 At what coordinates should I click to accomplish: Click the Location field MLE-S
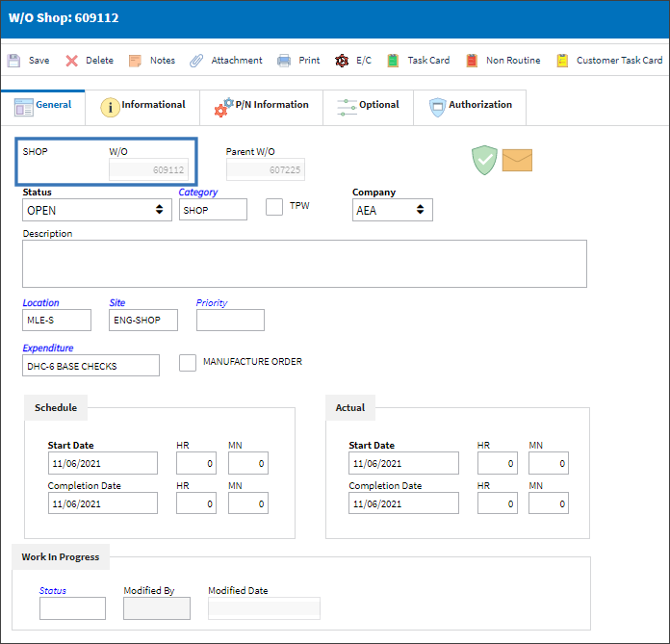click(x=57, y=321)
